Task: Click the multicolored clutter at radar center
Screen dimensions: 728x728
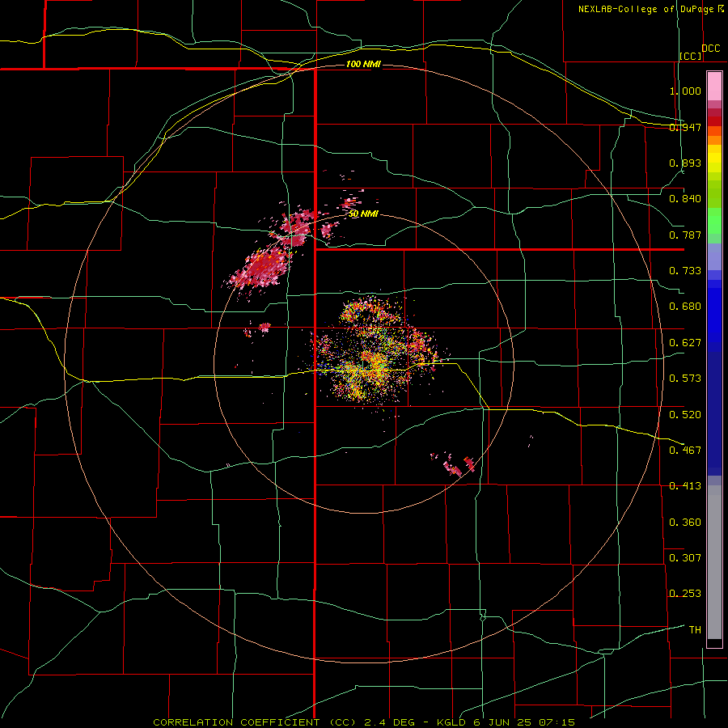Action: coord(374,352)
